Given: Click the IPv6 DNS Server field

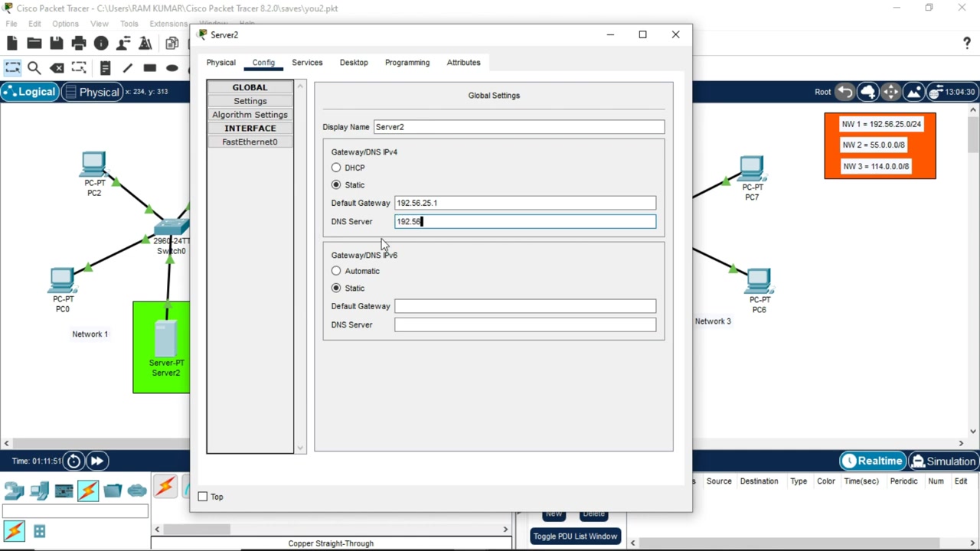Looking at the screenshot, I should [x=525, y=324].
